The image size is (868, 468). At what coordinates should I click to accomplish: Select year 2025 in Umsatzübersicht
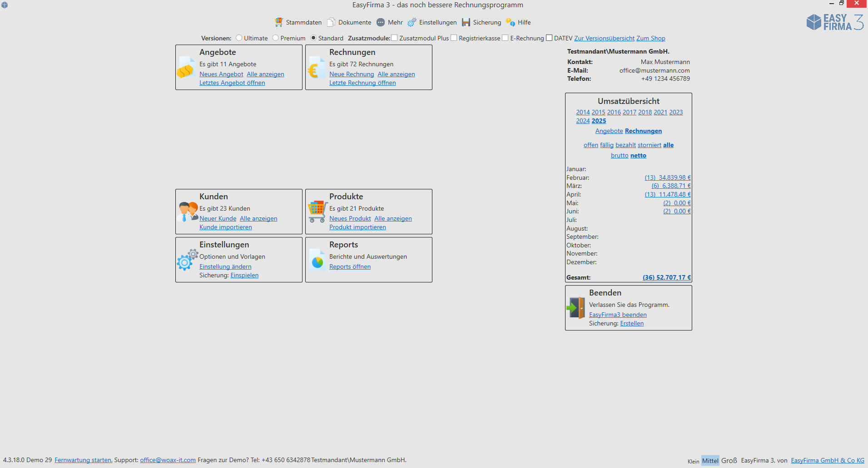pyautogui.click(x=599, y=121)
